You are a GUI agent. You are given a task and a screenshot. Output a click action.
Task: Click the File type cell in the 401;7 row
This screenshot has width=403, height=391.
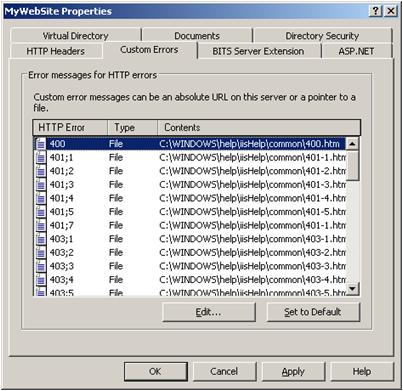[x=116, y=225]
